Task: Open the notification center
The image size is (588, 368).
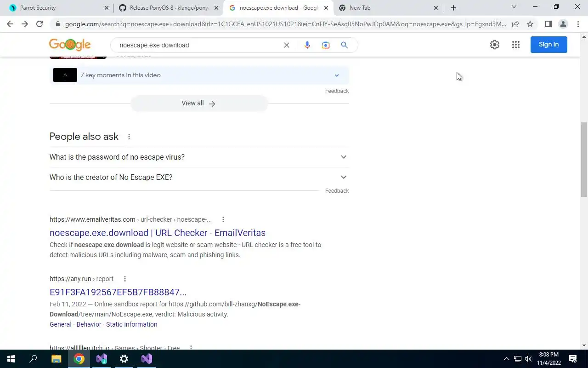Action: coord(573,359)
